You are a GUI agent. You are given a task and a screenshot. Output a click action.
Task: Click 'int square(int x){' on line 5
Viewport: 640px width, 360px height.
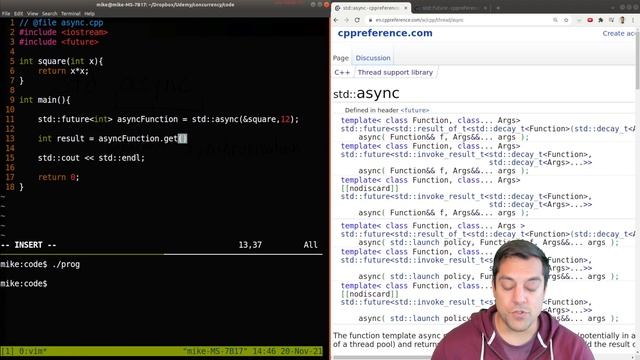pos(61,61)
